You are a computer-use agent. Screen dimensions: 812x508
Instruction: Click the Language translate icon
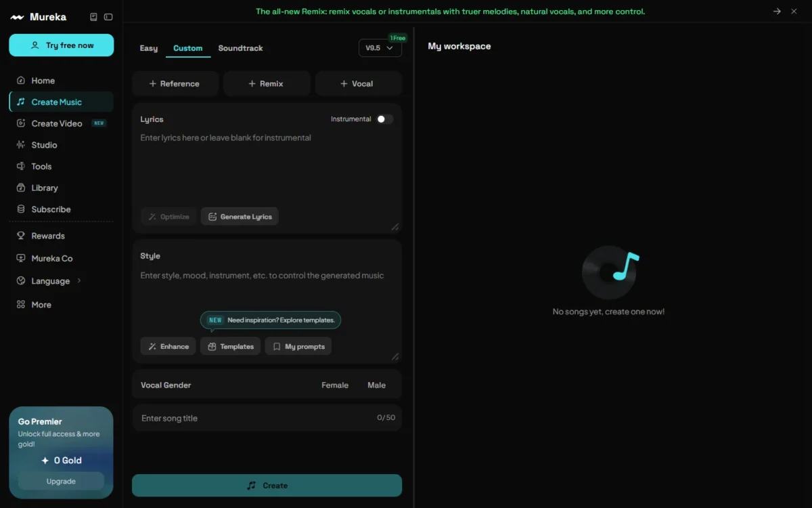[21, 280]
